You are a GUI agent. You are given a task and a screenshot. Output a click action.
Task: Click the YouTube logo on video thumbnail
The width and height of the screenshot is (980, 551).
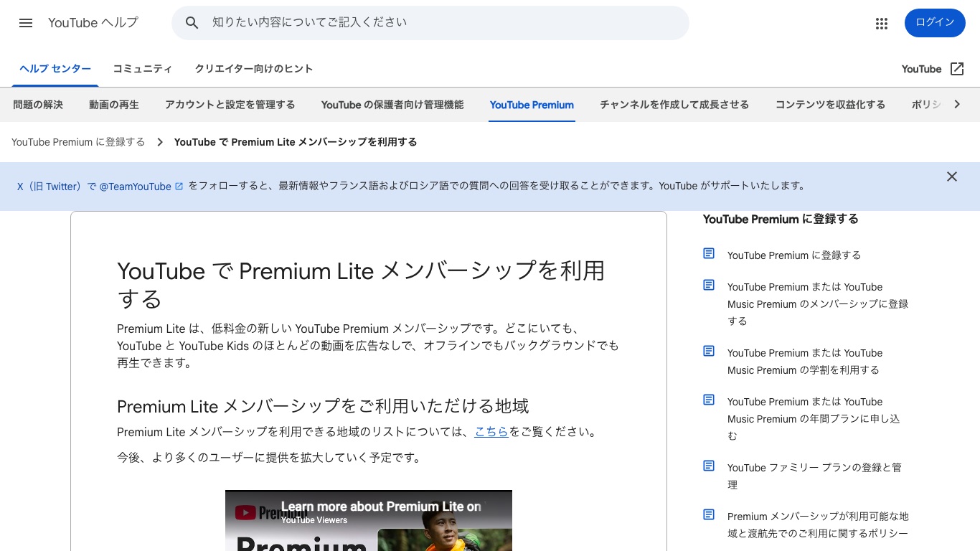tap(246, 513)
